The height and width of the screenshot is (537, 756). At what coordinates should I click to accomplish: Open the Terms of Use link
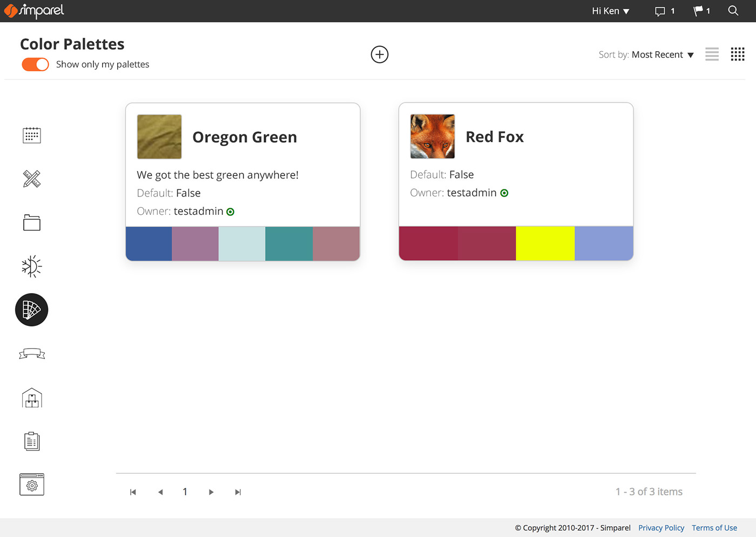(x=714, y=528)
